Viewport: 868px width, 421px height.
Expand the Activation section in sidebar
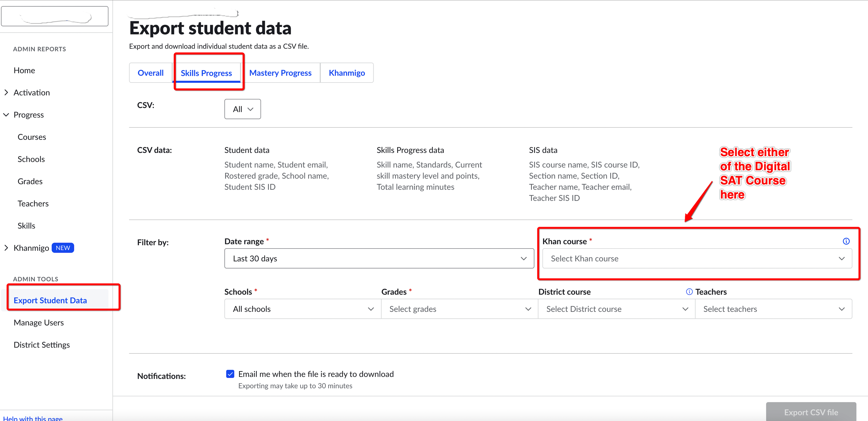[6, 92]
